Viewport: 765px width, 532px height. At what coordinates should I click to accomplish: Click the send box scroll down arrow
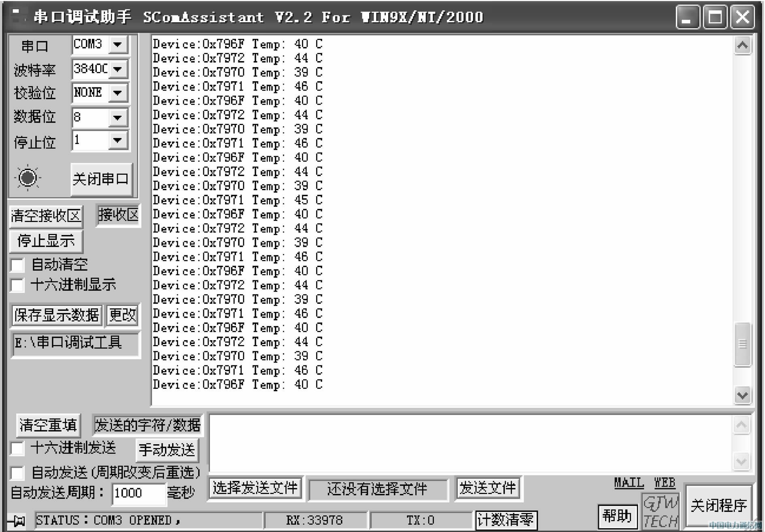pyautogui.click(x=742, y=461)
